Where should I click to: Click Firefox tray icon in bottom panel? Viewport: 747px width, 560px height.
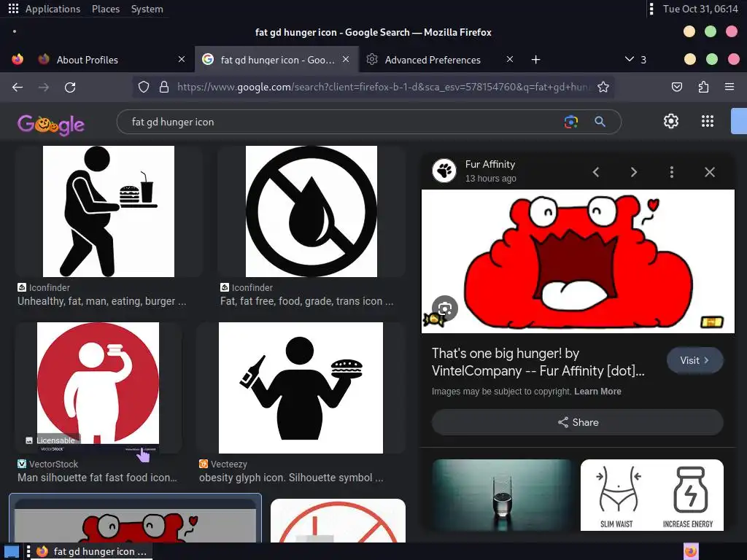point(691,551)
